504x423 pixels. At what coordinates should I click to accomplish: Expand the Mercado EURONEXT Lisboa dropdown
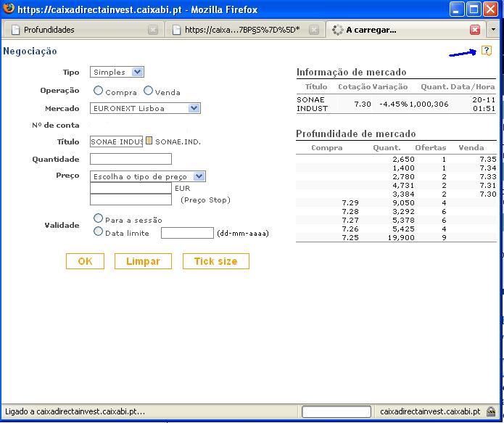(145, 108)
